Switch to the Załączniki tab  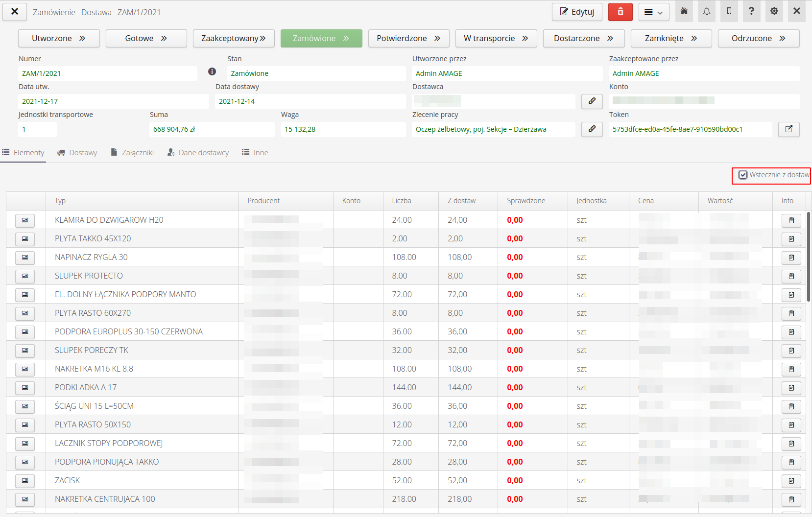tap(132, 153)
